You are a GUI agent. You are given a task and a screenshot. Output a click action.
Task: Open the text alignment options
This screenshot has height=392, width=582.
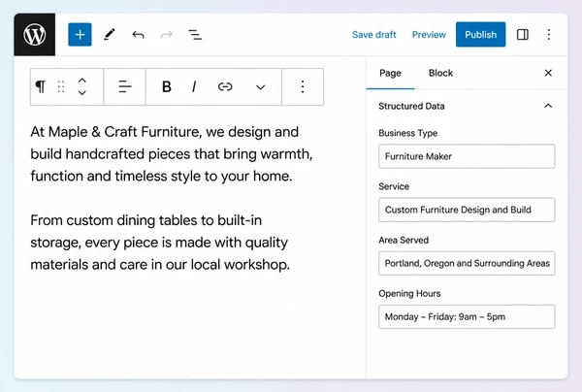click(x=125, y=87)
